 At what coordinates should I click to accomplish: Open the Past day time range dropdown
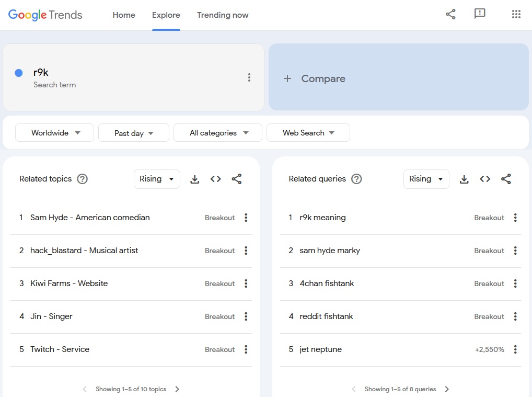134,133
